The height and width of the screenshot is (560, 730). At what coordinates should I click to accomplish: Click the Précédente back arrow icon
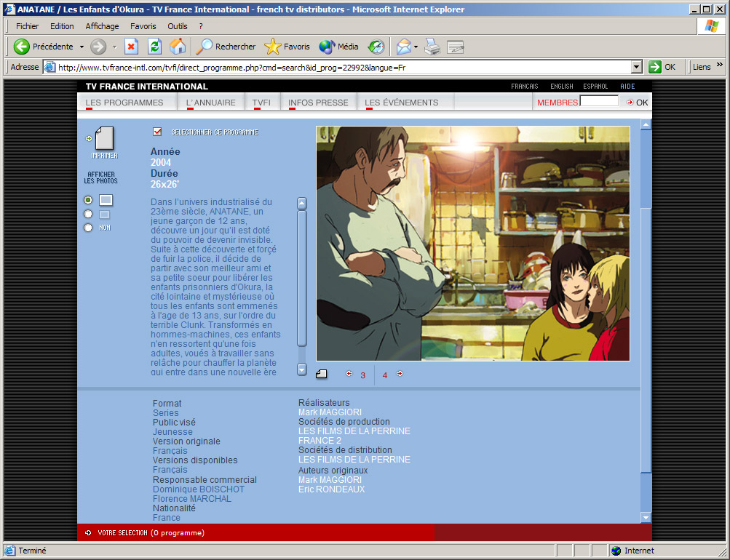tap(21, 47)
